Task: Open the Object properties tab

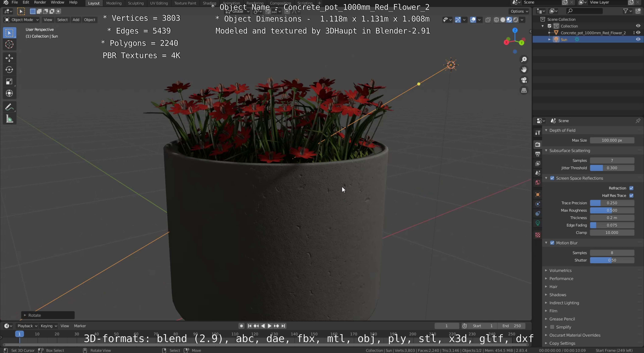Action: click(x=538, y=195)
